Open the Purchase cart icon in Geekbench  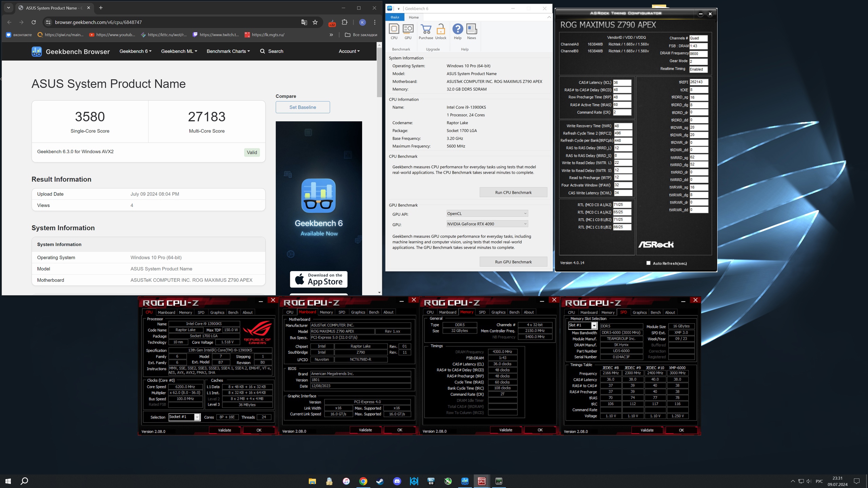click(426, 32)
